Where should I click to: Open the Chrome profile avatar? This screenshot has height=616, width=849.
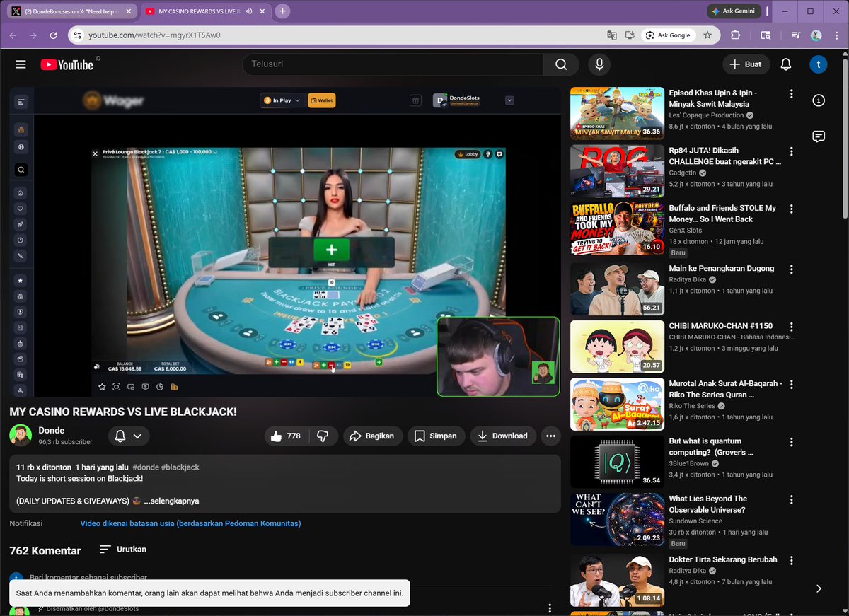[816, 35]
